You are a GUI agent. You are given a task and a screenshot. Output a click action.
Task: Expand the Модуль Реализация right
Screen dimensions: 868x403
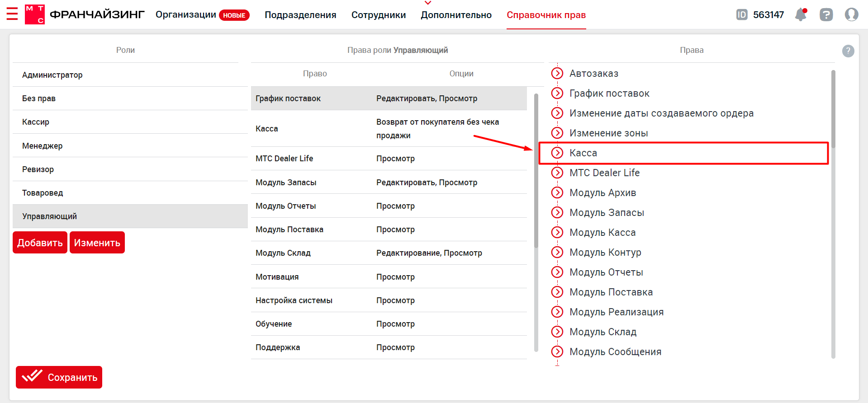click(557, 312)
